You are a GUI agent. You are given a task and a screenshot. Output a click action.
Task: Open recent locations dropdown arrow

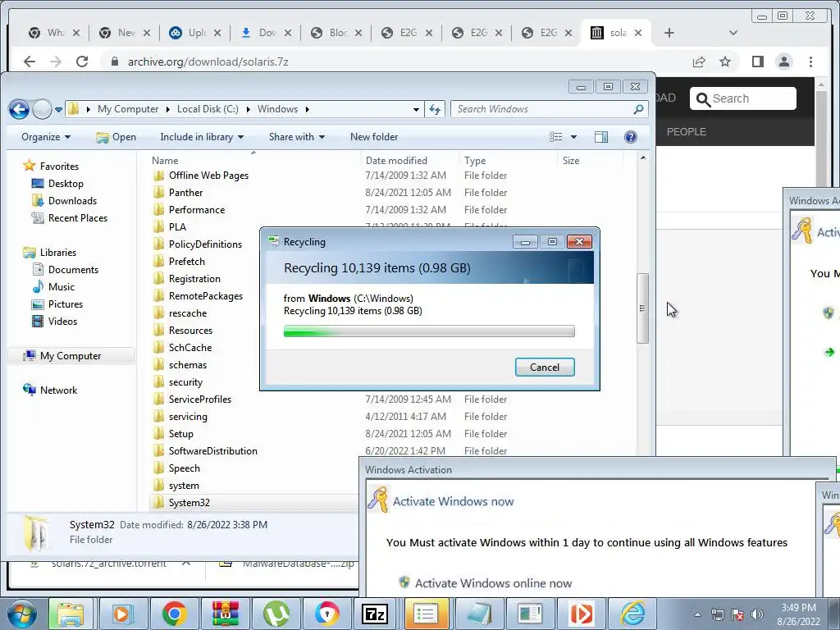(58, 109)
